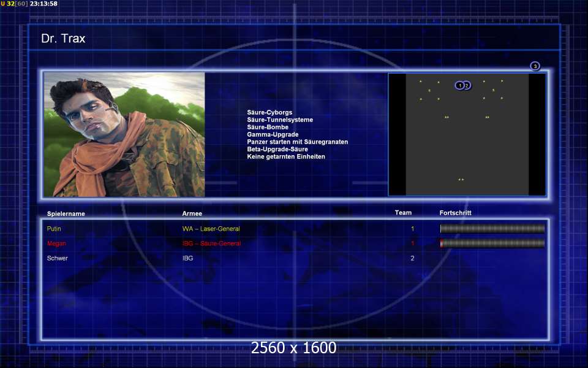This screenshot has width=588, height=368.
Task: Click the Team column header
Action: click(x=403, y=213)
